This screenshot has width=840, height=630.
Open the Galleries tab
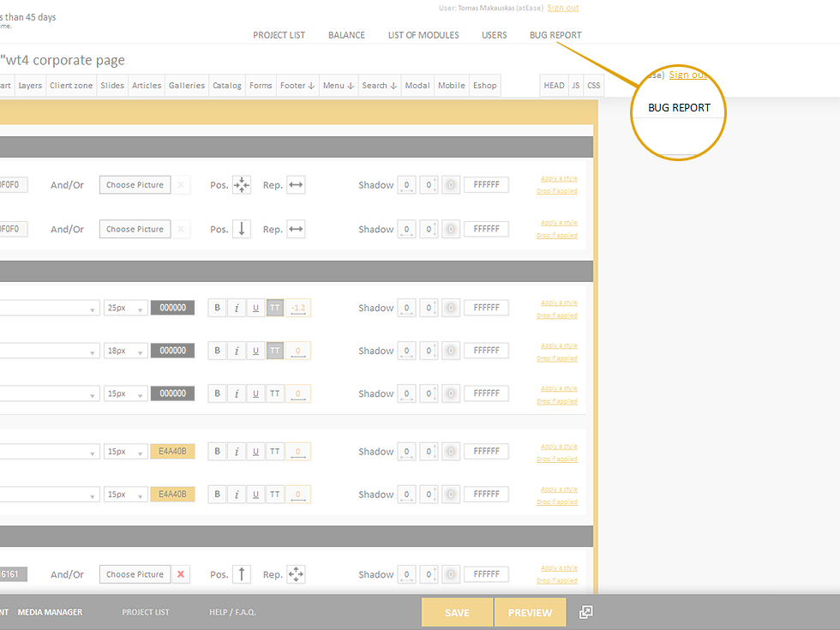(x=186, y=86)
